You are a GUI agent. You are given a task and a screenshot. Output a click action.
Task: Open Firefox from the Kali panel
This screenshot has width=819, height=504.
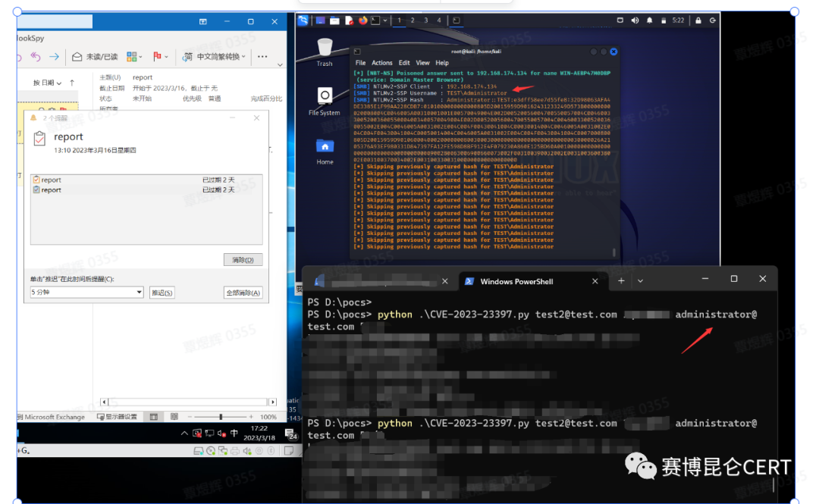(x=362, y=20)
